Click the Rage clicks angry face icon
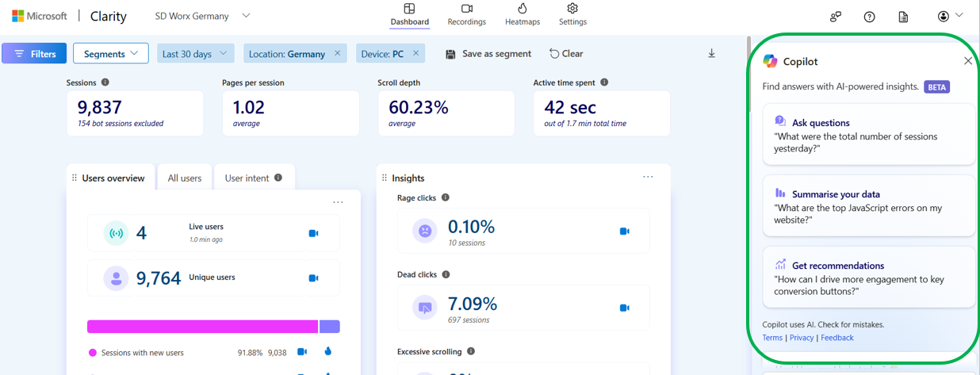The image size is (980, 375). click(425, 231)
